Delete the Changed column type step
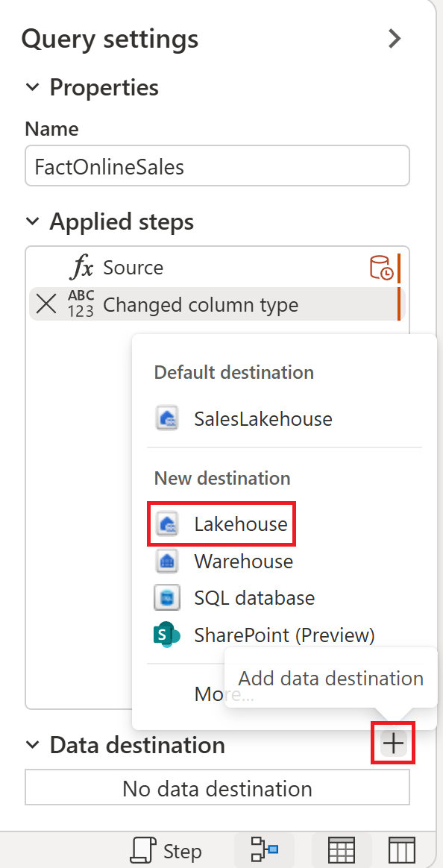443x868 pixels. tap(45, 304)
